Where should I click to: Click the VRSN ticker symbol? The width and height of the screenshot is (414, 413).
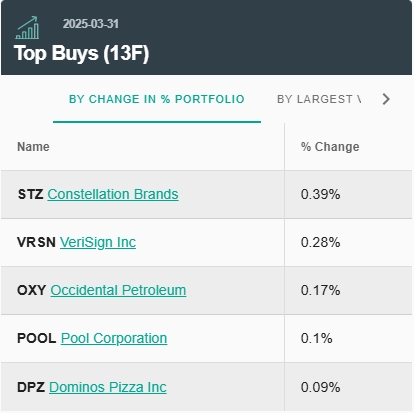36,242
